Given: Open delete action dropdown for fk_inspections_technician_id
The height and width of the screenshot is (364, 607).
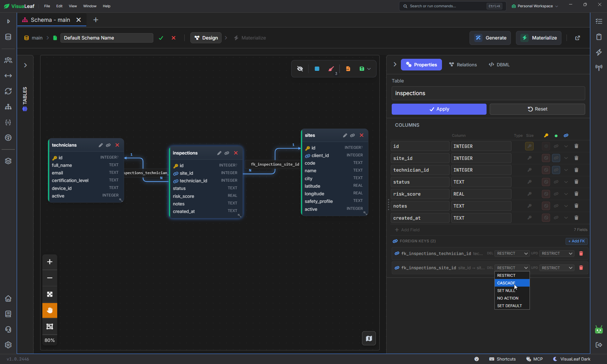Looking at the screenshot, I should click(512, 253).
